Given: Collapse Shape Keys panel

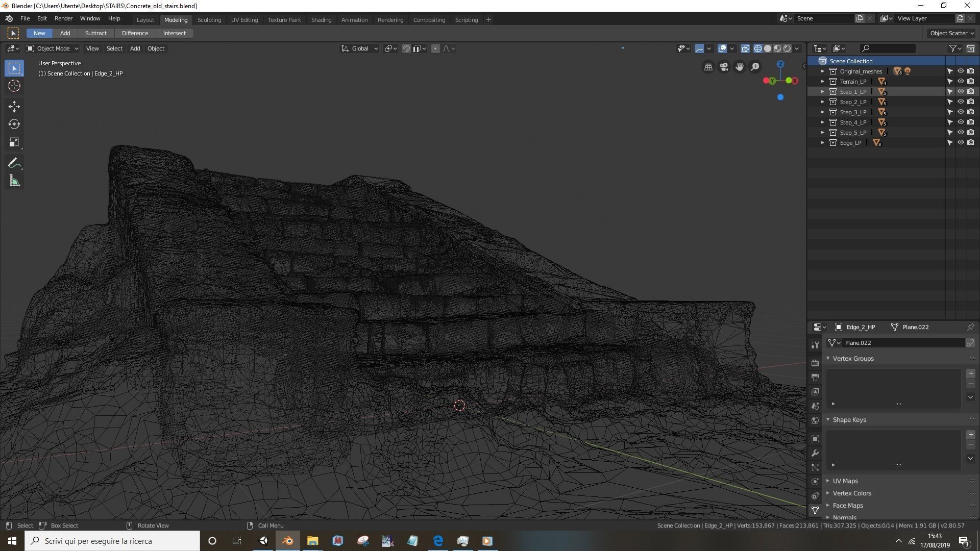Looking at the screenshot, I should pos(828,420).
